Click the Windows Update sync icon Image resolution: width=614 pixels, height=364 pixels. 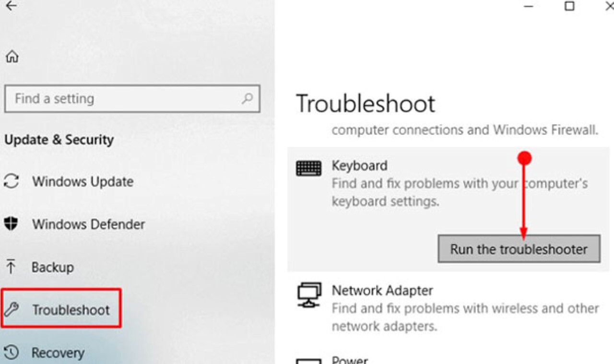12,181
